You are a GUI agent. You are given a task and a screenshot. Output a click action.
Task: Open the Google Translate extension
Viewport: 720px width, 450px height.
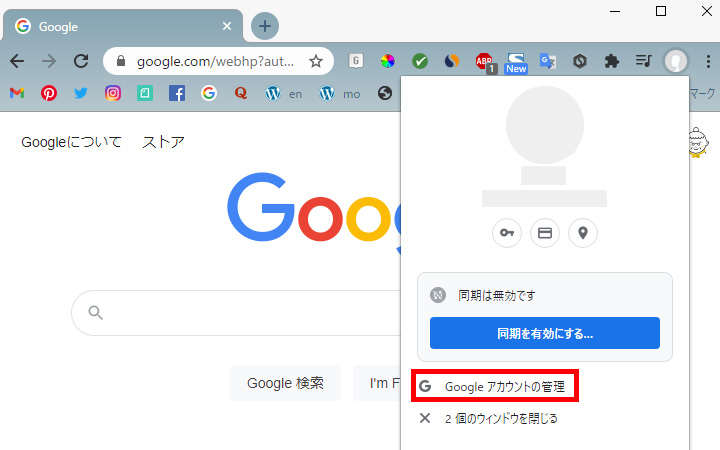coord(548,61)
